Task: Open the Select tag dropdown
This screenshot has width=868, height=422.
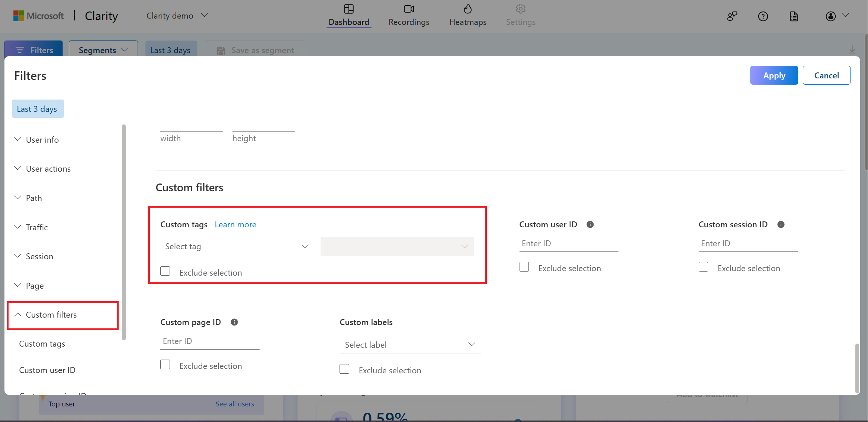Action: coord(237,246)
